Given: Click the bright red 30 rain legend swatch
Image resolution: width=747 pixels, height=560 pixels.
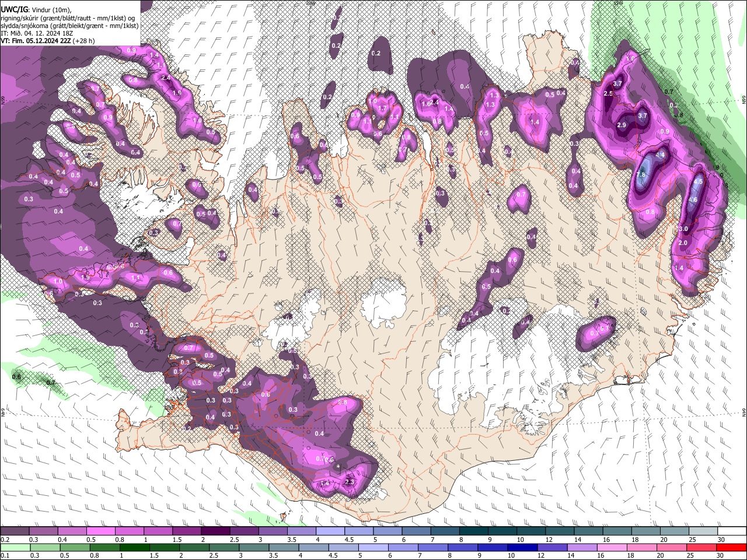Looking at the screenshot, I should coord(732,547).
